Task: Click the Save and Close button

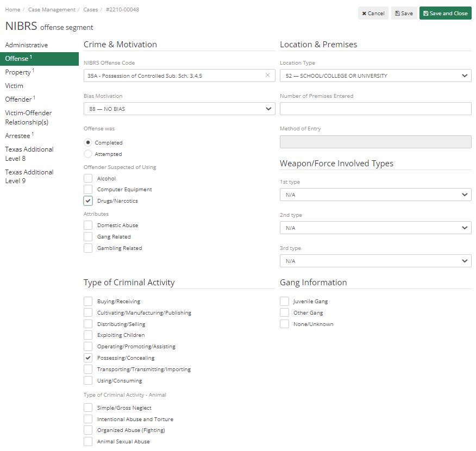Action: tap(445, 13)
